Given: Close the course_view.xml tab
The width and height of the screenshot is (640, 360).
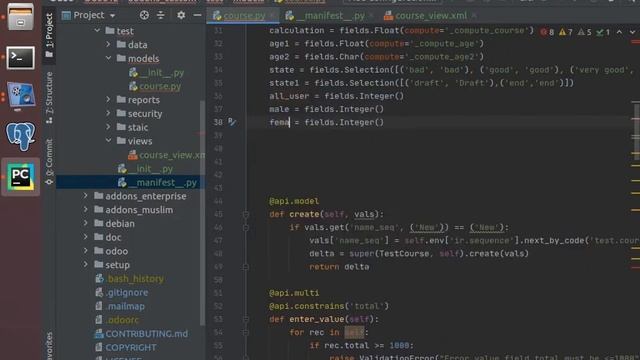Looking at the screenshot, I should [474, 16].
